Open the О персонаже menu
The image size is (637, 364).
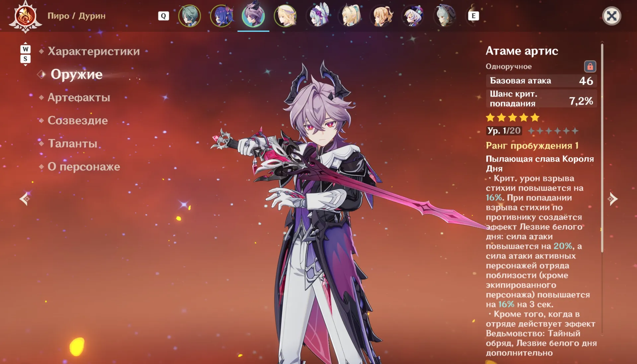click(84, 166)
